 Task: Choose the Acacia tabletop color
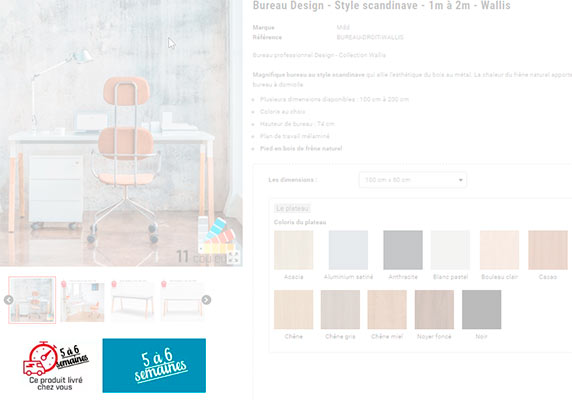pos(293,250)
